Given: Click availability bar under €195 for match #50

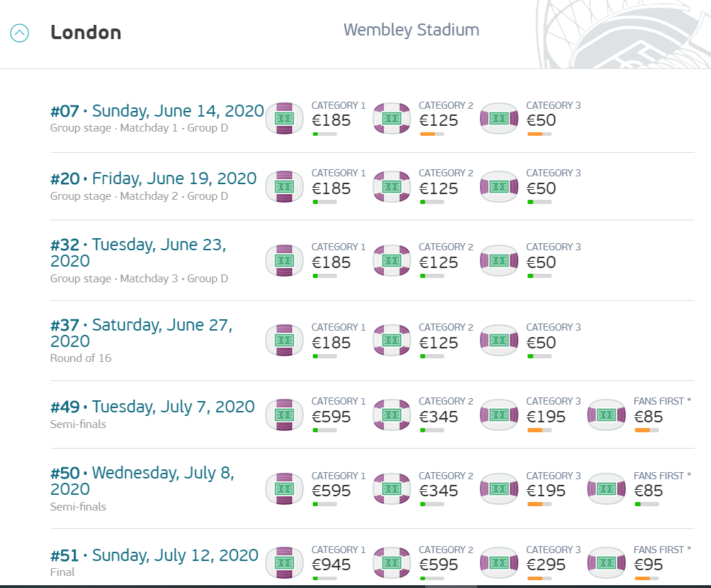Looking at the screenshot, I should [x=540, y=504].
